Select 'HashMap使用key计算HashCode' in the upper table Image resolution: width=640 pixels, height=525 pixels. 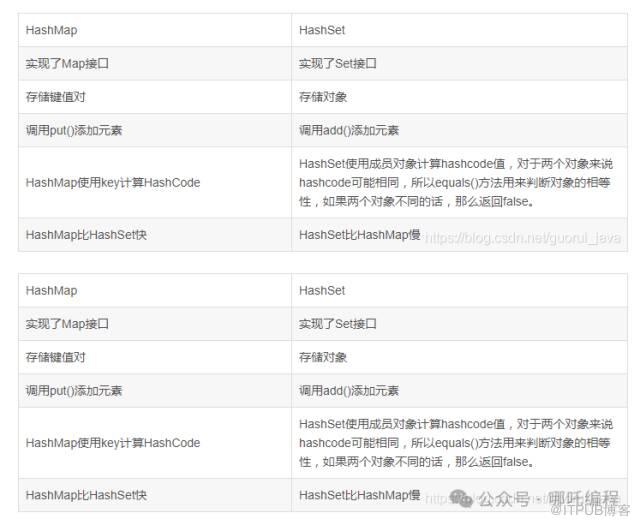[113, 182]
